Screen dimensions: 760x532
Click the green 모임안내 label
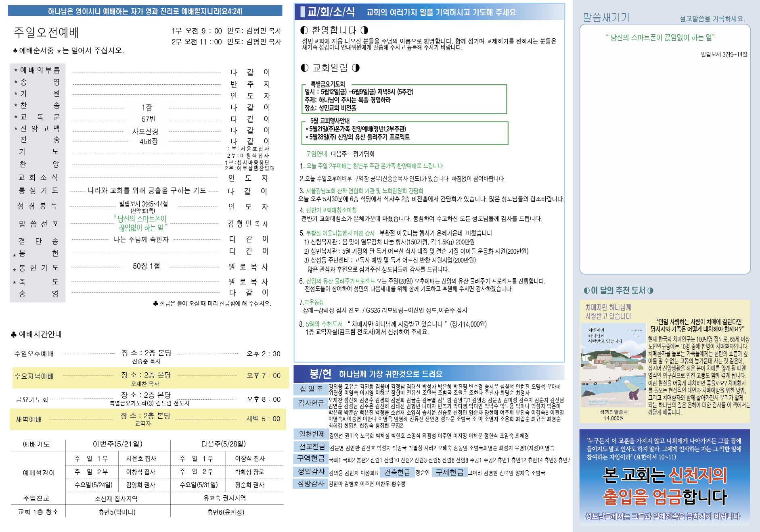pos(316,154)
